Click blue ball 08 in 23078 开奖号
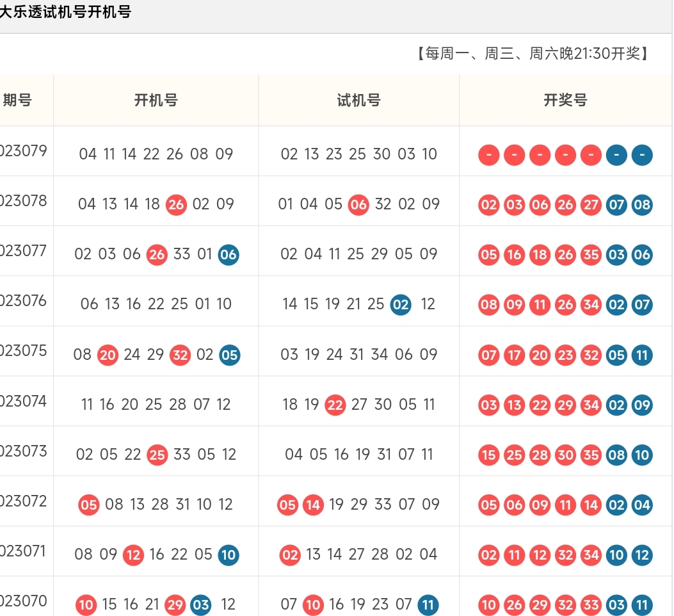Image resolution: width=674 pixels, height=616 pixels. 642,205
